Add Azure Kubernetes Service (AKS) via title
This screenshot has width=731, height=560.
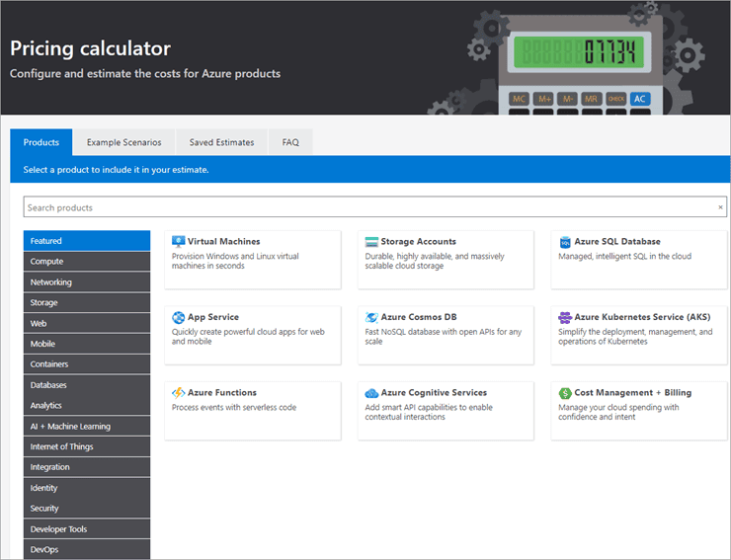click(642, 317)
